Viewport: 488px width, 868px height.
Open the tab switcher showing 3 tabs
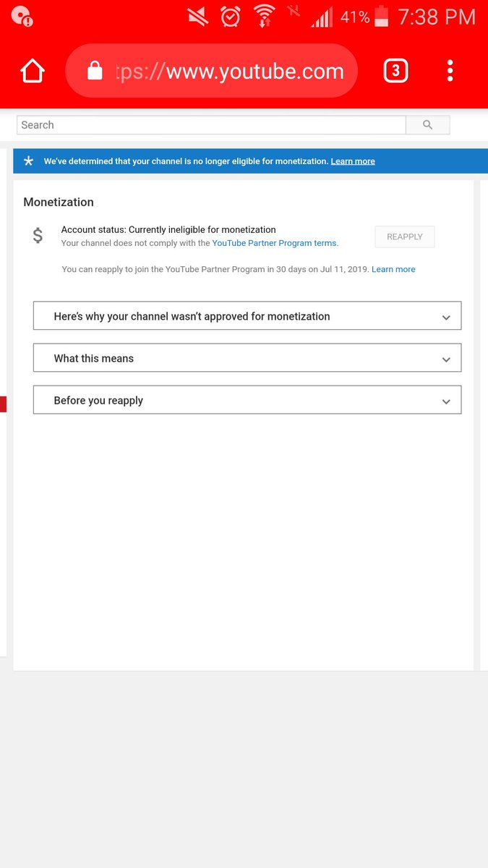click(x=395, y=71)
